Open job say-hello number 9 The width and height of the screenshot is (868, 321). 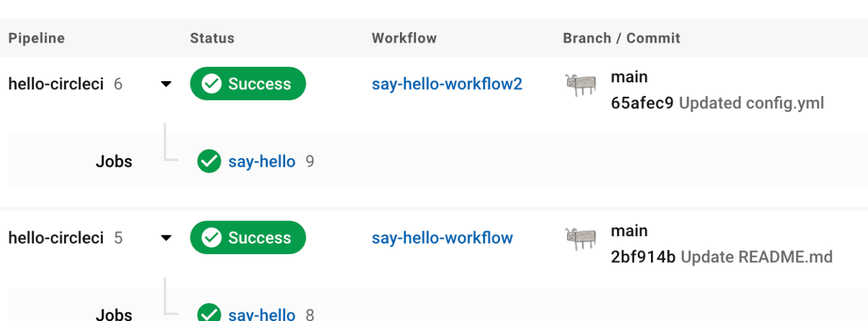pos(262,161)
